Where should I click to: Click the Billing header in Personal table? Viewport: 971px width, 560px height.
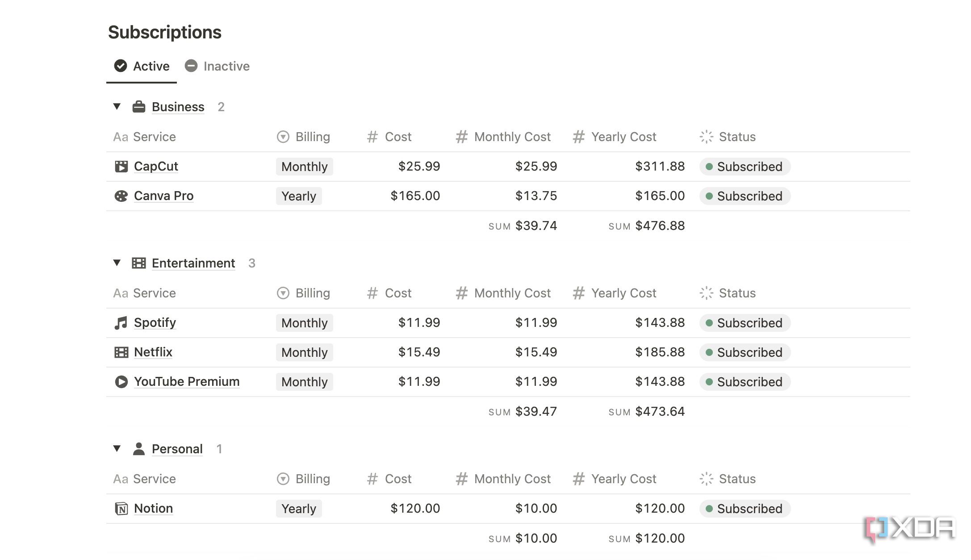pyautogui.click(x=304, y=479)
